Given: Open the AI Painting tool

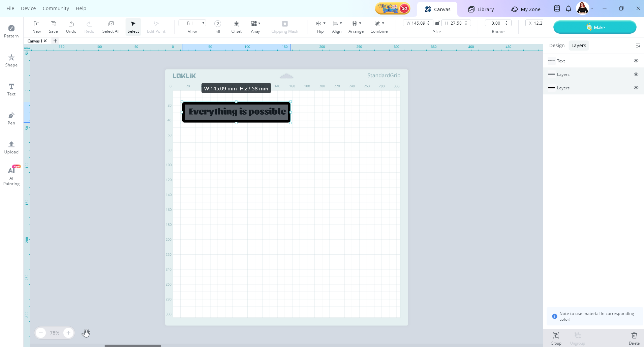Looking at the screenshot, I should click(x=11, y=176).
